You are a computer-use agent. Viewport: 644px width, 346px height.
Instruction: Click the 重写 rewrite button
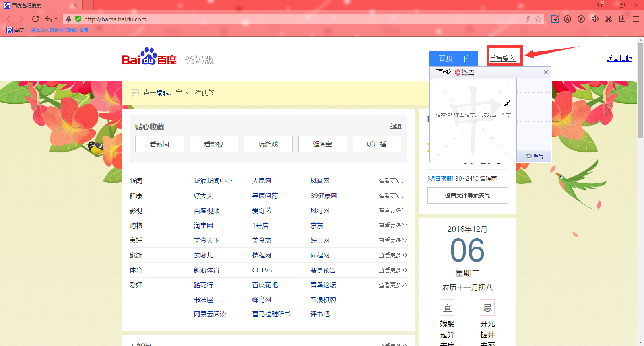pyautogui.click(x=534, y=156)
